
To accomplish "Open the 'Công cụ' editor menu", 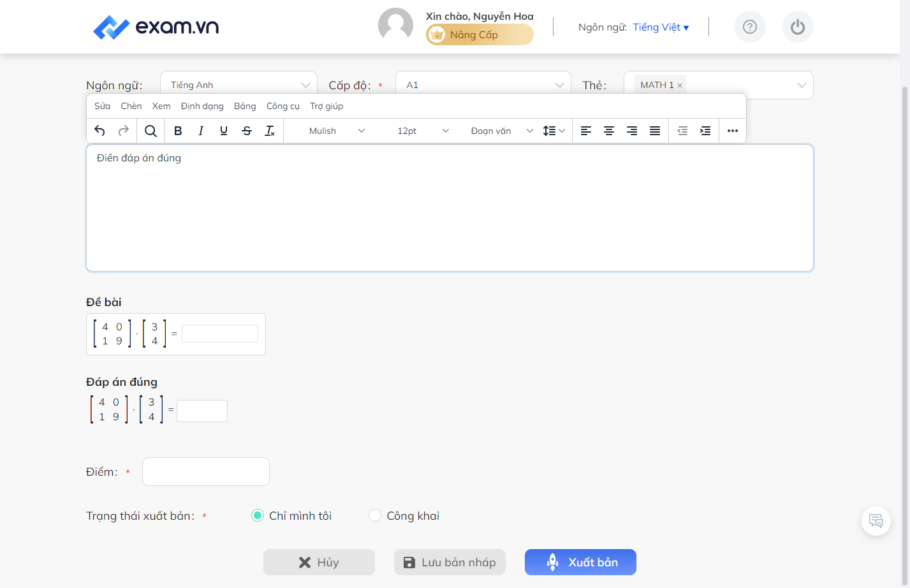I will pos(283,106).
